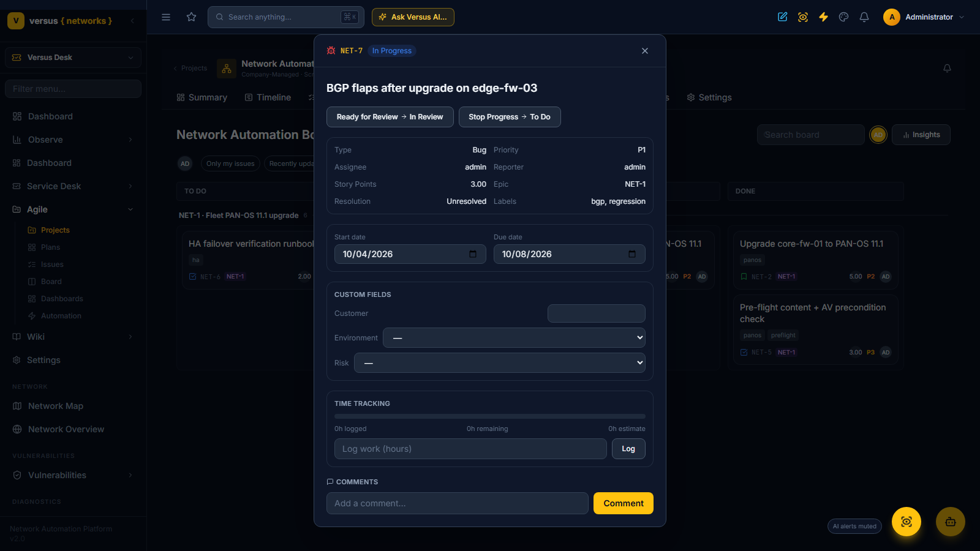Open Projects in the Agile menu
The height and width of the screenshot is (551, 980).
[x=55, y=230]
